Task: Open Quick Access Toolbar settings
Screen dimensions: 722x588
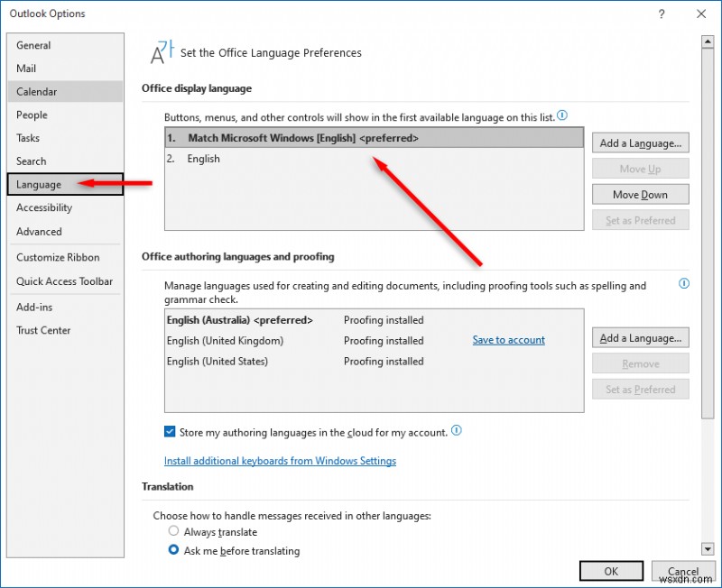Action: pyautogui.click(x=65, y=281)
